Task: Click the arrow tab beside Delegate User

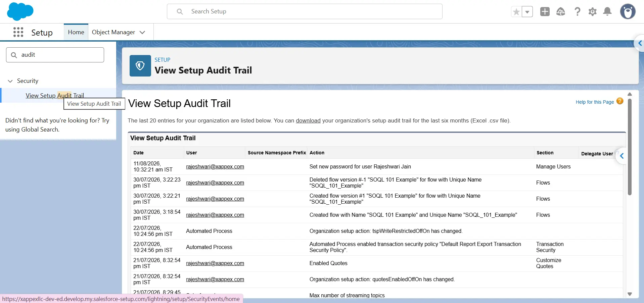Action: (622, 156)
